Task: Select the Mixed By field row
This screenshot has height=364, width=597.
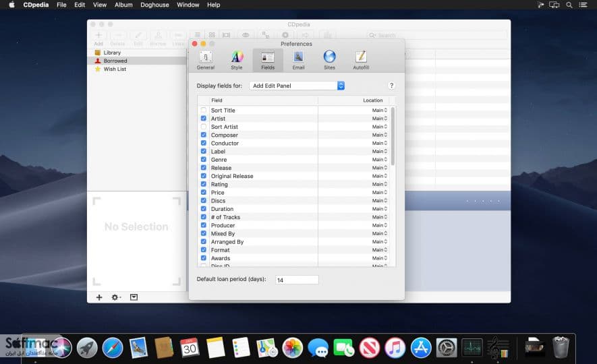Action: (296, 233)
